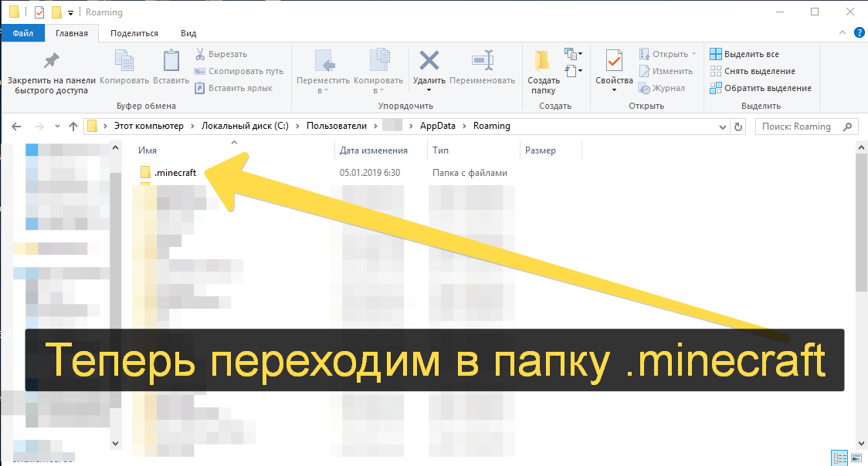
Task: Click the Copy icon in the ribbon
Action: click(124, 61)
